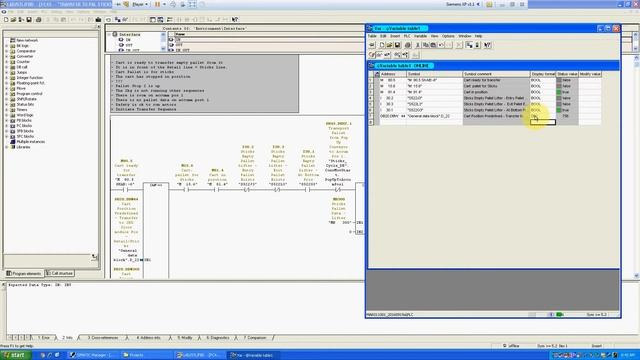Click row 3 green 'true' status value
640x360 pixels.
(x=567, y=92)
